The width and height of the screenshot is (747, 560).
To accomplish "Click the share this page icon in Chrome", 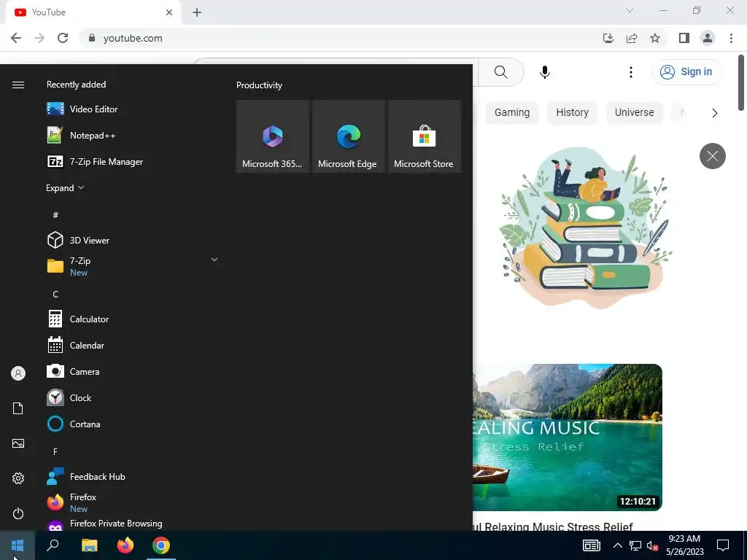I will tap(632, 38).
